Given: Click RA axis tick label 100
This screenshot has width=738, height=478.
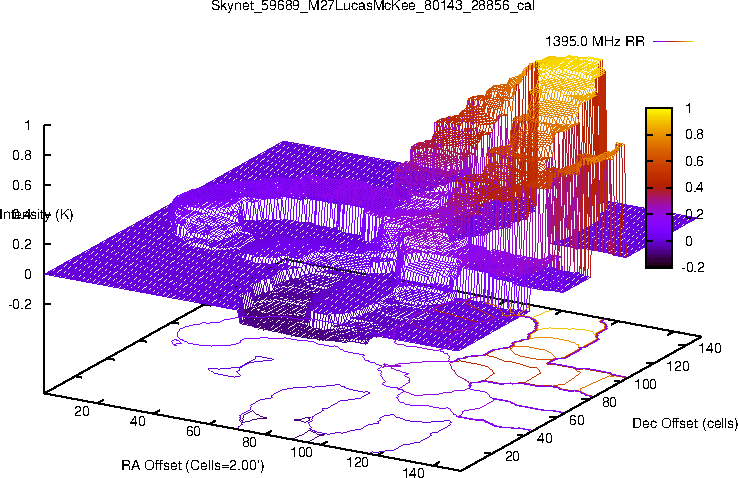Looking at the screenshot, I should 301,452.
